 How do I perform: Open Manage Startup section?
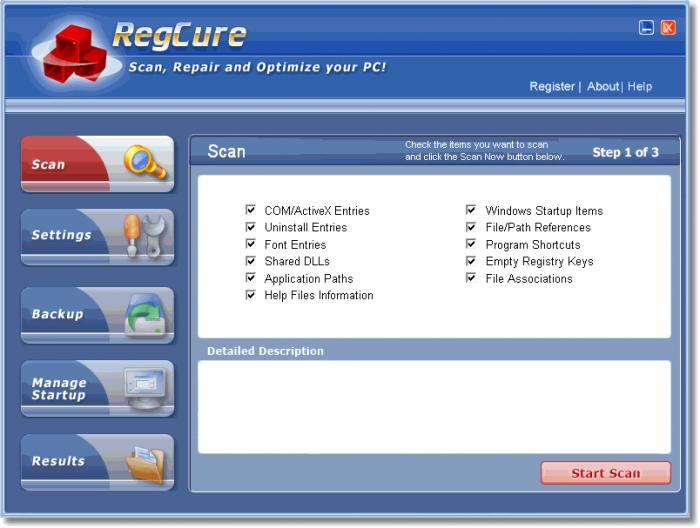click(97, 389)
